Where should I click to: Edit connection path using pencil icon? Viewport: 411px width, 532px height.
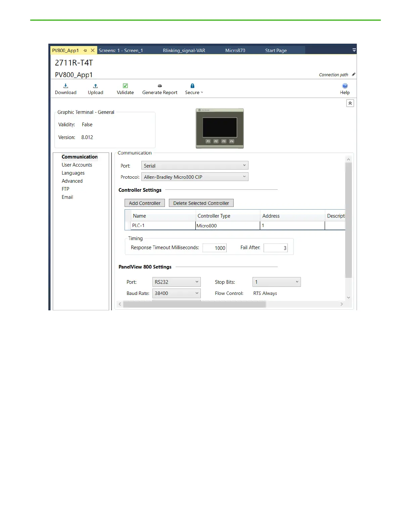[354, 75]
